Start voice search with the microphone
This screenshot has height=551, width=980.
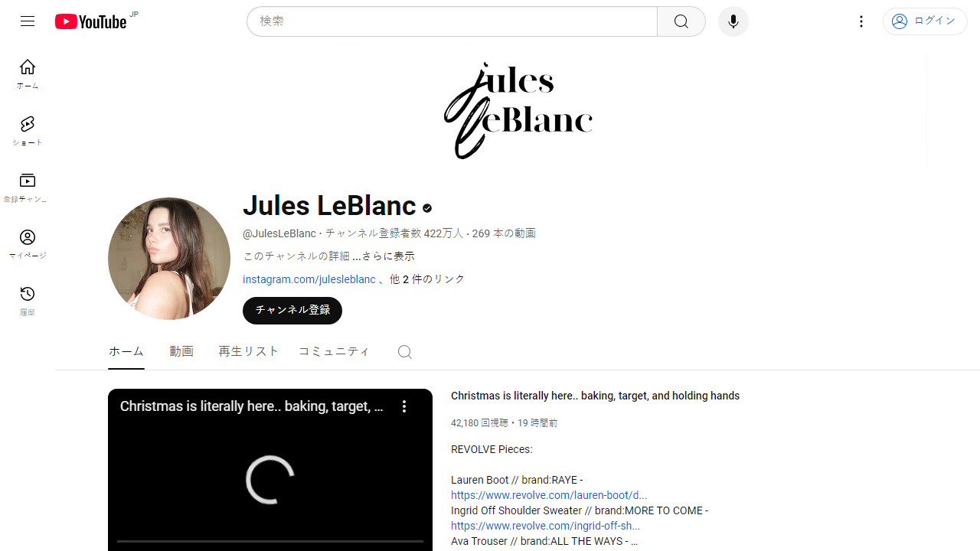click(733, 21)
